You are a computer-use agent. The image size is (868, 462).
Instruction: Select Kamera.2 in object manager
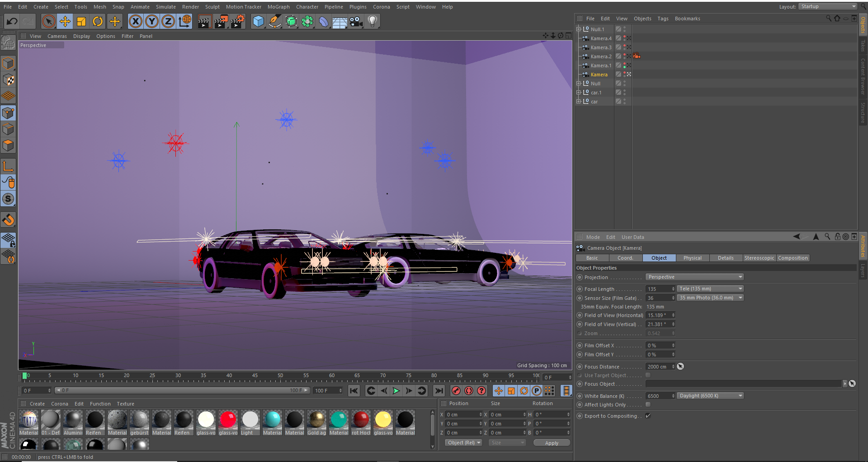click(601, 56)
